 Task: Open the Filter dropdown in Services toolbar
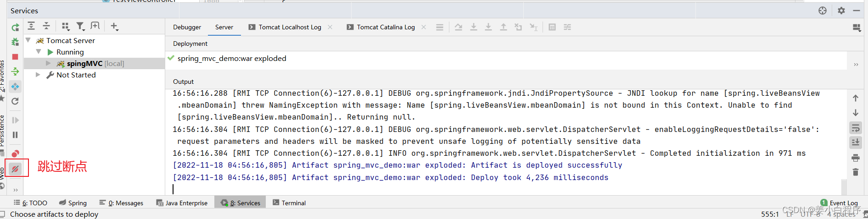tap(80, 26)
